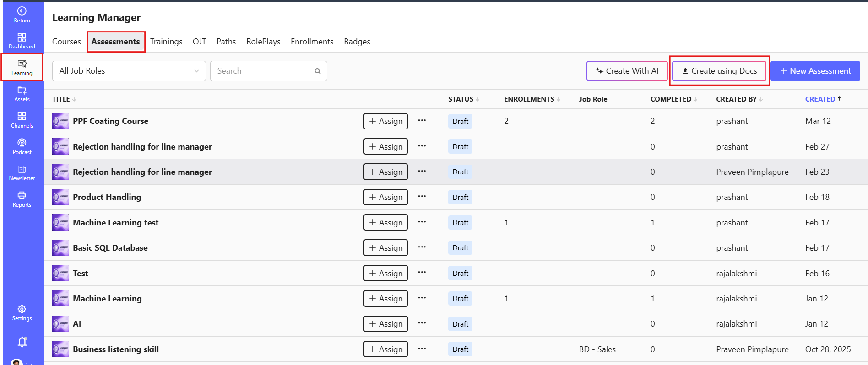Open Channels from the sidebar
Image resolution: width=868 pixels, height=365 pixels.
coord(22,120)
